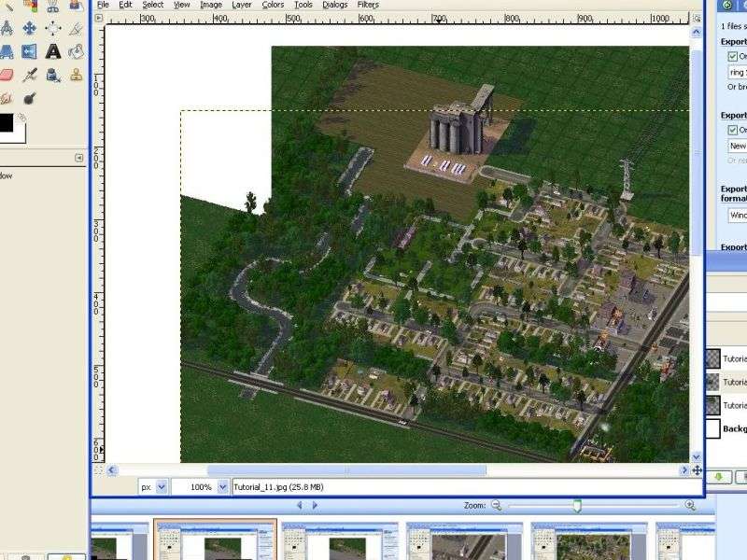Viewport: 747px width, 560px height.
Task: Click the canvas navigation cross icon
Action: [x=697, y=470]
